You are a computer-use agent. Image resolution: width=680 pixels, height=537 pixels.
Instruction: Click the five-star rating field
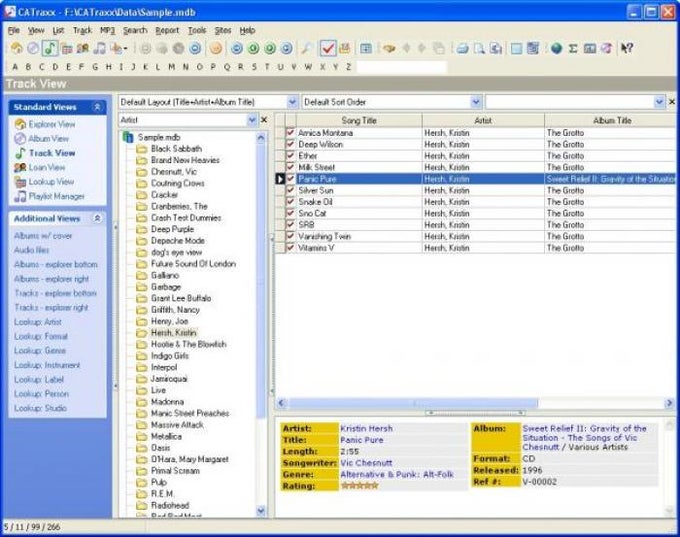[x=358, y=485]
